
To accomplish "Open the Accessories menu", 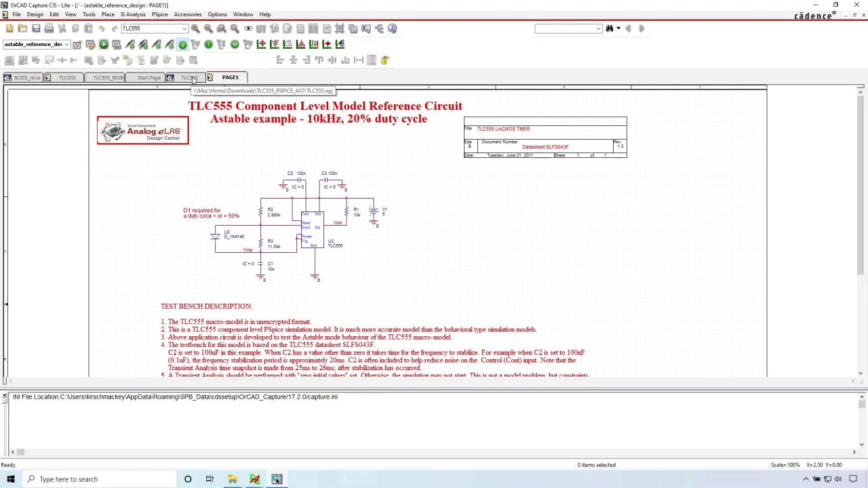I will pos(187,14).
